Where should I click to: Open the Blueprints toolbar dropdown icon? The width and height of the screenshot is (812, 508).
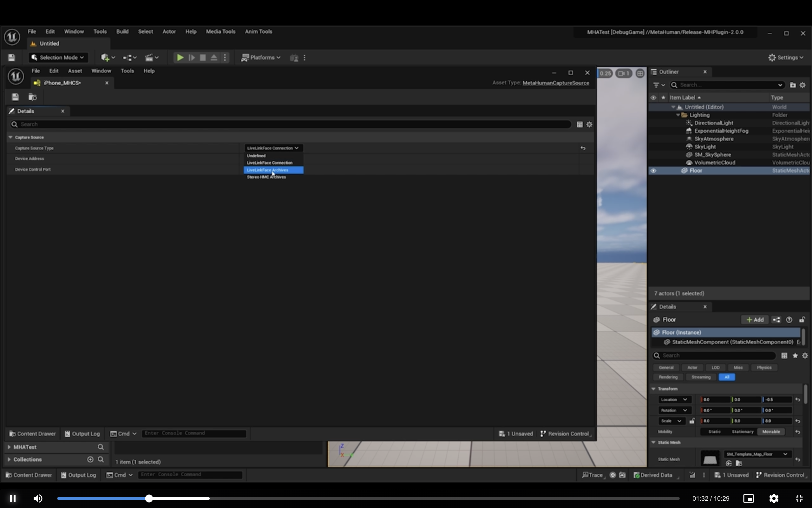point(130,57)
